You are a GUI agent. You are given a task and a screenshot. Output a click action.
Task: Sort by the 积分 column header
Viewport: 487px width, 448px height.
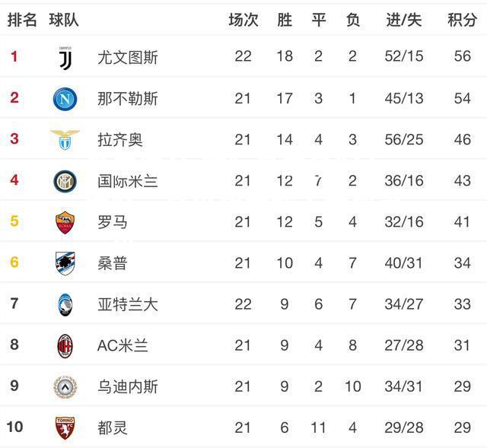(462, 20)
